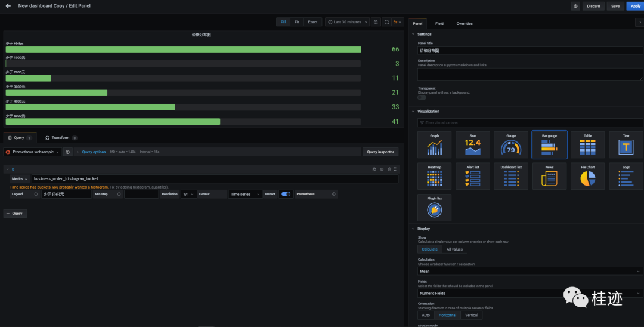Choose the Stat visualization
The height and width of the screenshot is (327, 644).
pos(473,144)
